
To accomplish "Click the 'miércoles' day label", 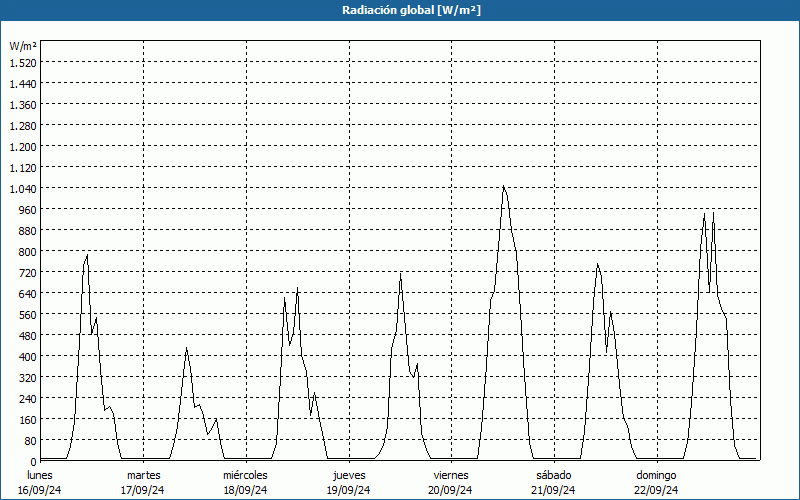I will (245, 475).
